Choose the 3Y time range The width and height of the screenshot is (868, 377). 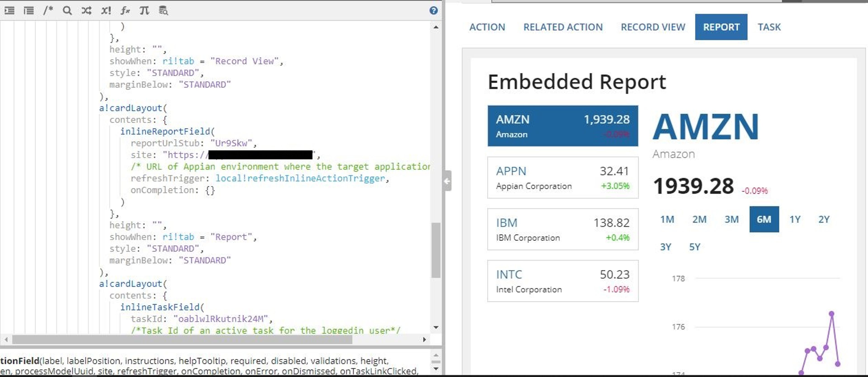665,247
